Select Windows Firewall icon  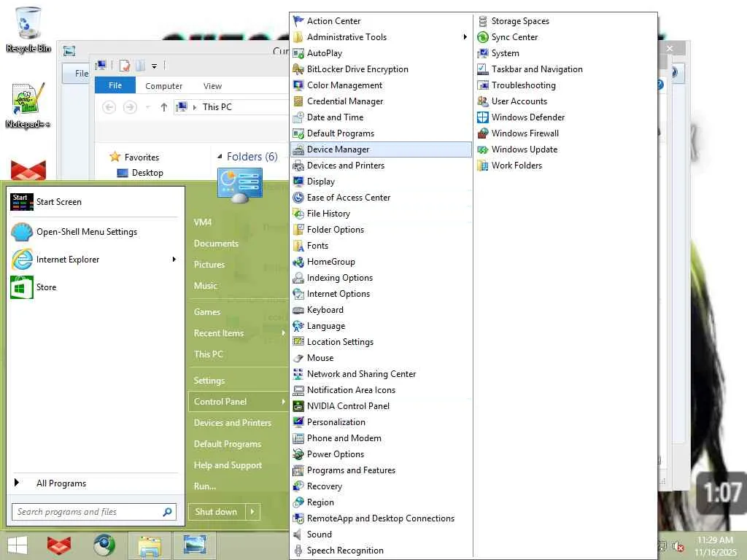[x=483, y=133]
